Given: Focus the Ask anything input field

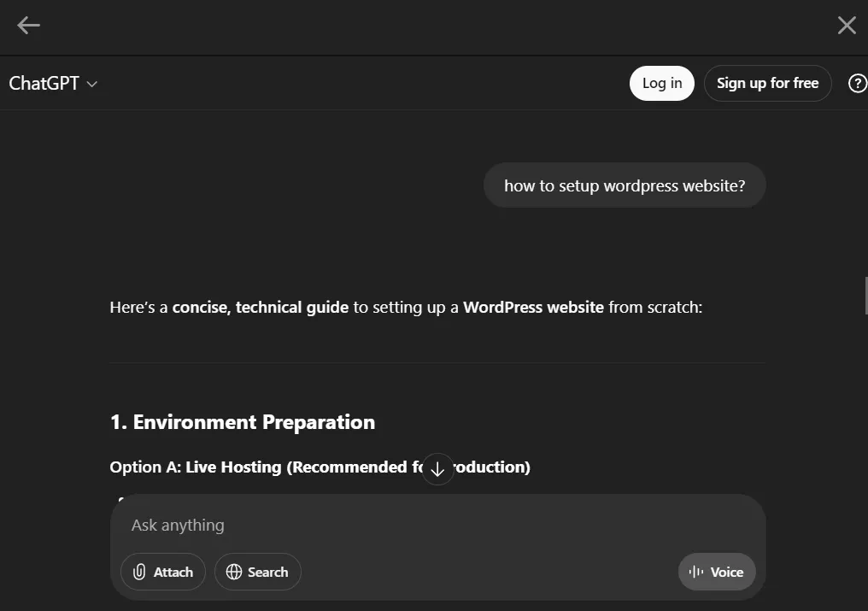Looking at the screenshot, I should tap(427, 525).
